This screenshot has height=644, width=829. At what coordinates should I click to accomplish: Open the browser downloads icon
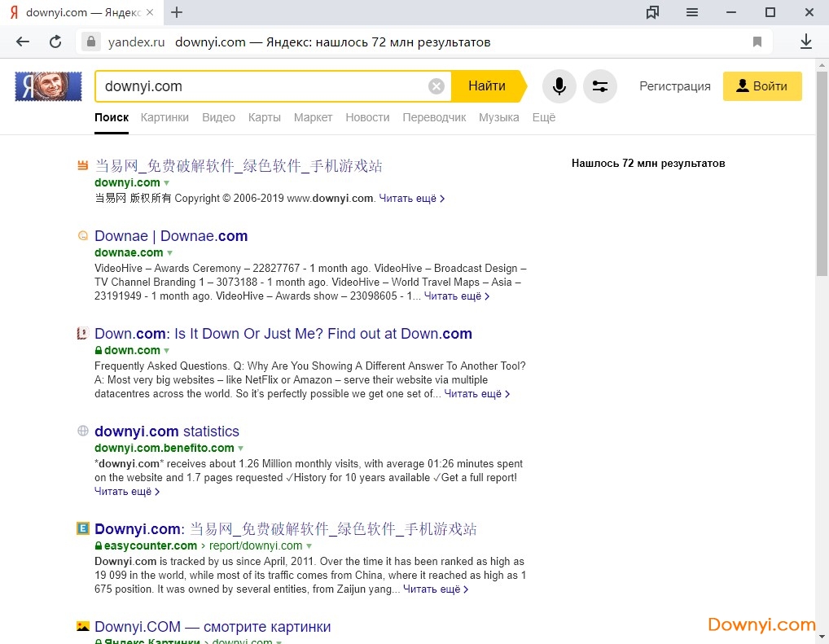point(806,41)
